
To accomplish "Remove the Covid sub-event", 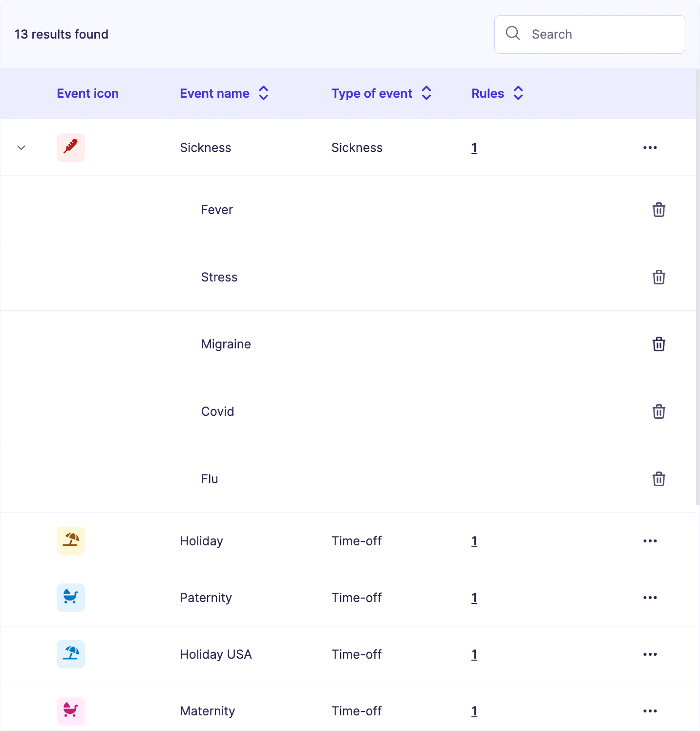I will pos(658,411).
